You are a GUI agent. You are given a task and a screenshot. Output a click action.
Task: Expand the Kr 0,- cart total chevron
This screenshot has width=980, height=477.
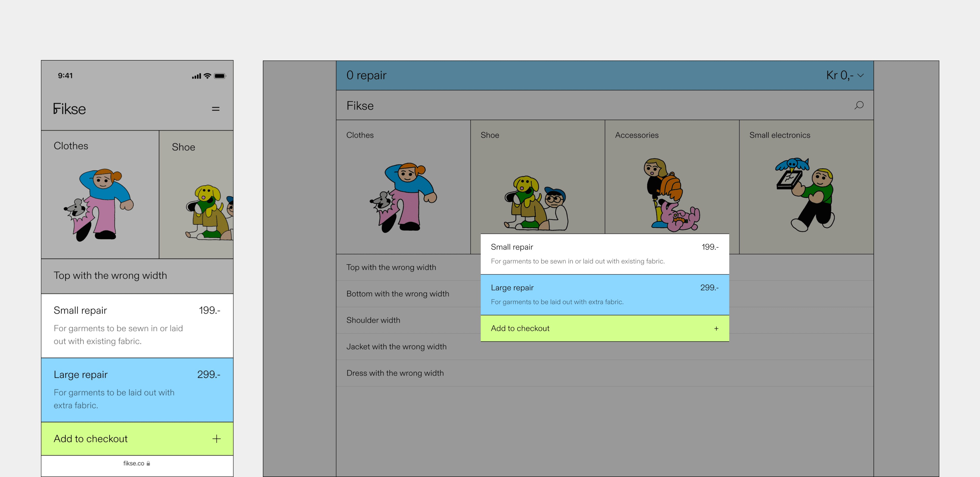click(860, 75)
